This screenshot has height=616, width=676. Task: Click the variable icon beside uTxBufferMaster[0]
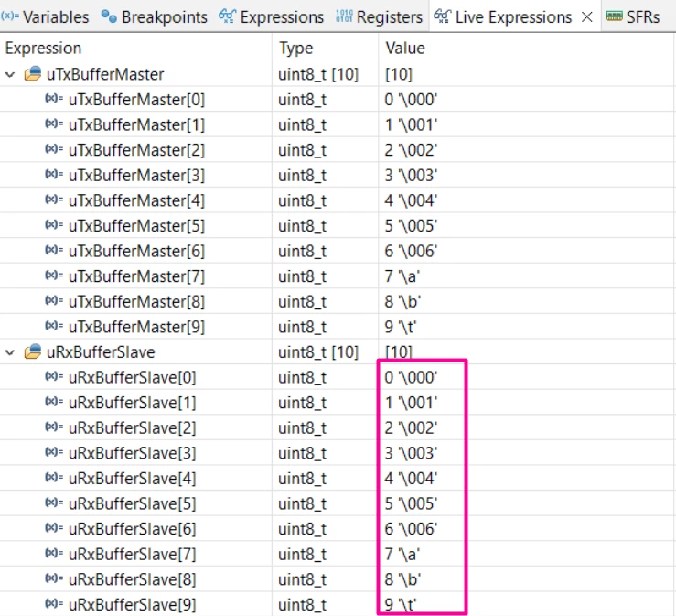54,99
